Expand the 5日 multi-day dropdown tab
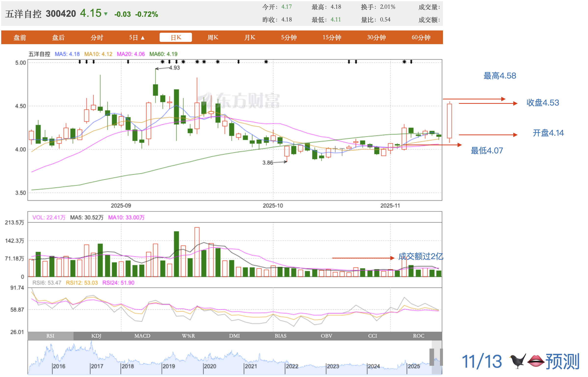 pyautogui.click(x=137, y=38)
